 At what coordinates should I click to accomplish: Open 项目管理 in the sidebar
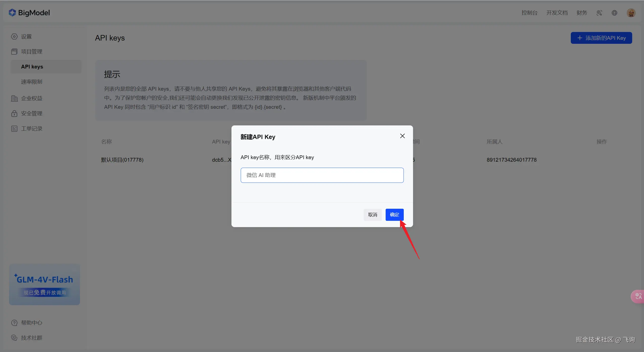[31, 52]
